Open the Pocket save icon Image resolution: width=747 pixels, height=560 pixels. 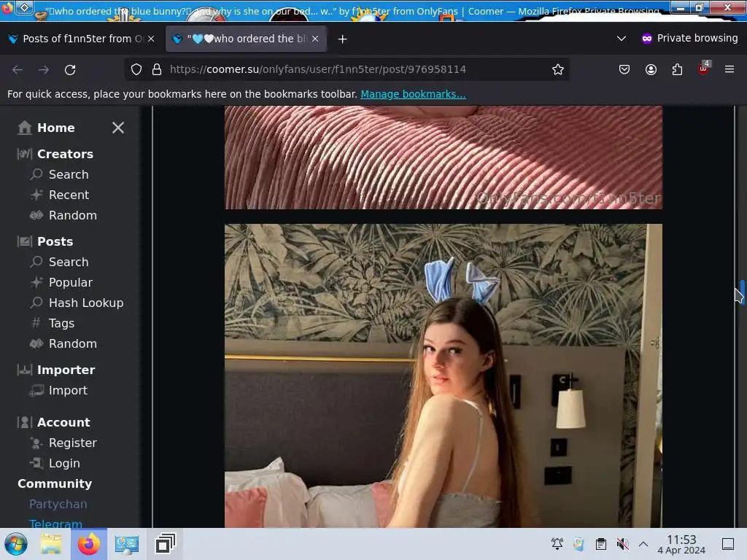[x=624, y=69]
